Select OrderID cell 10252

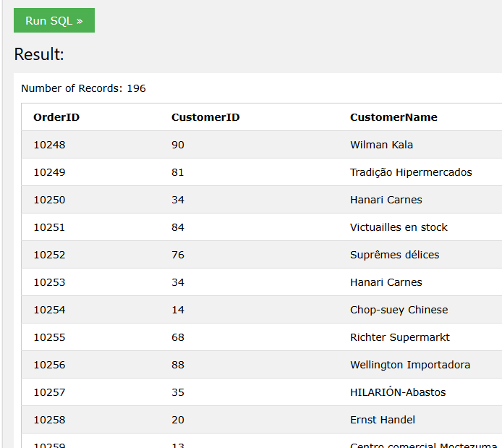coord(49,255)
